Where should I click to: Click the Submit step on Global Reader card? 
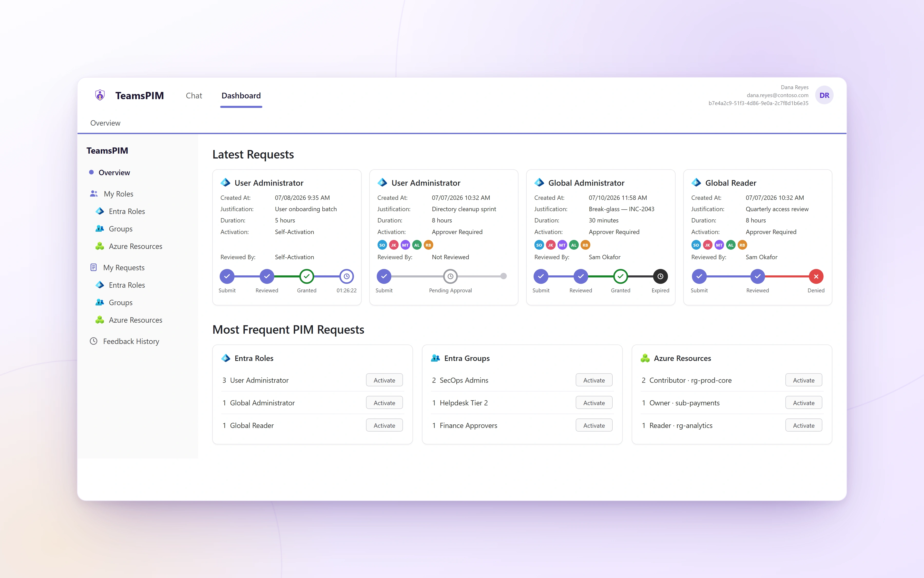pos(699,276)
